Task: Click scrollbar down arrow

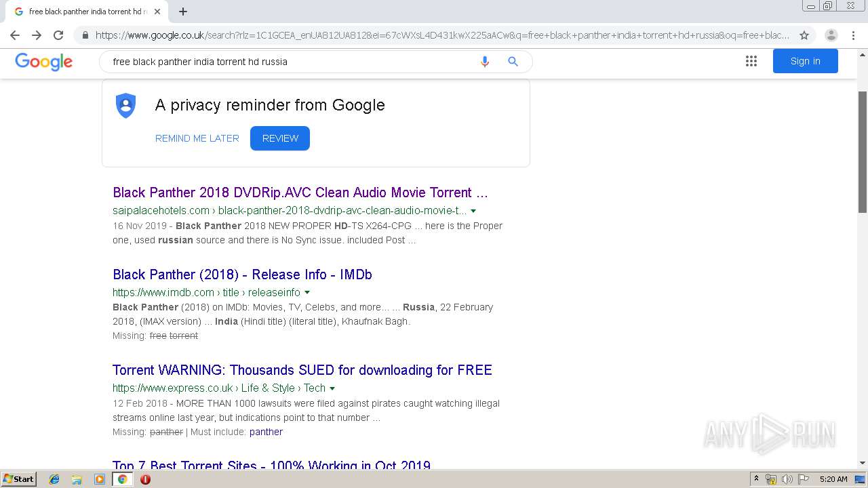Action: (863, 463)
